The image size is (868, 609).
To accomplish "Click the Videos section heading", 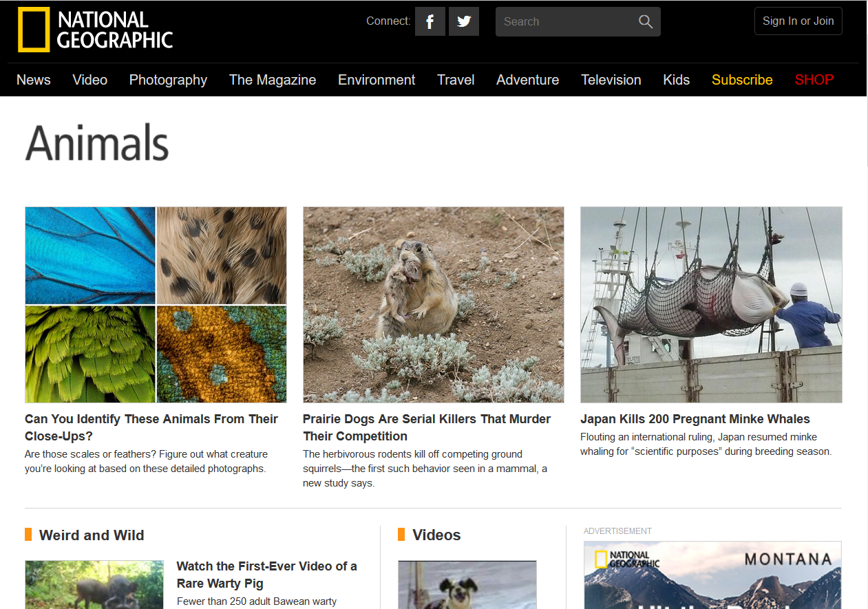I will coord(436,535).
